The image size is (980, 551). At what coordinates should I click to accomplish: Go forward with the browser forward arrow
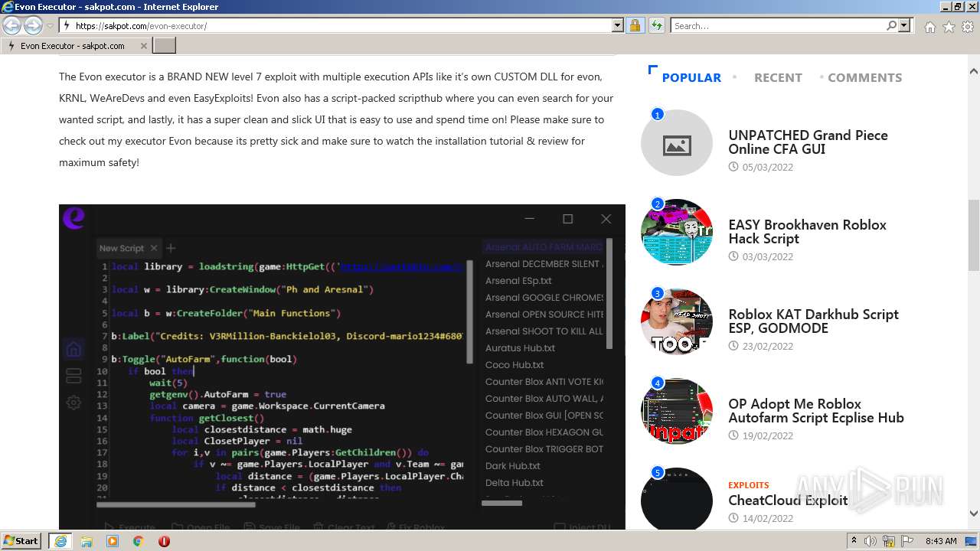point(33,25)
